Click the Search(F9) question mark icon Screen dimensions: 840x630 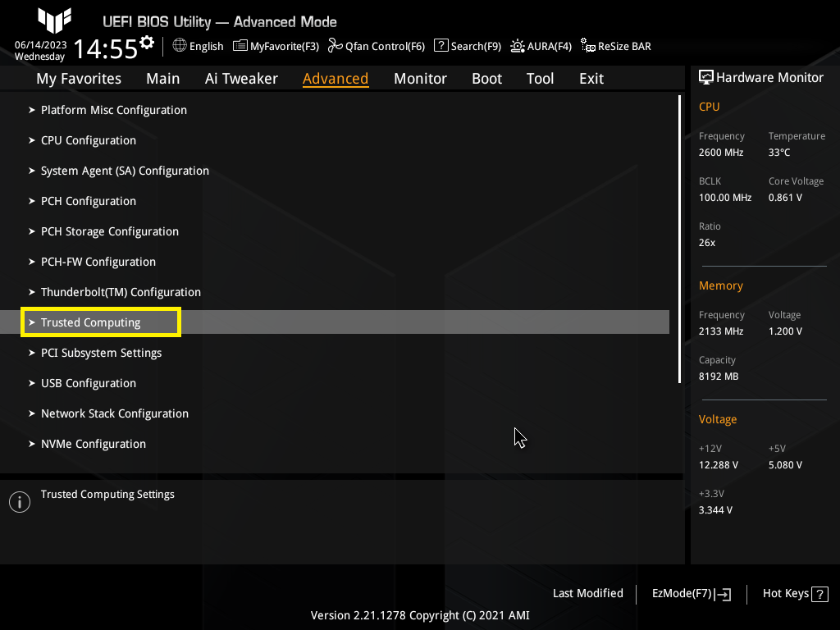pyautogui.click(x=441, y=46)
